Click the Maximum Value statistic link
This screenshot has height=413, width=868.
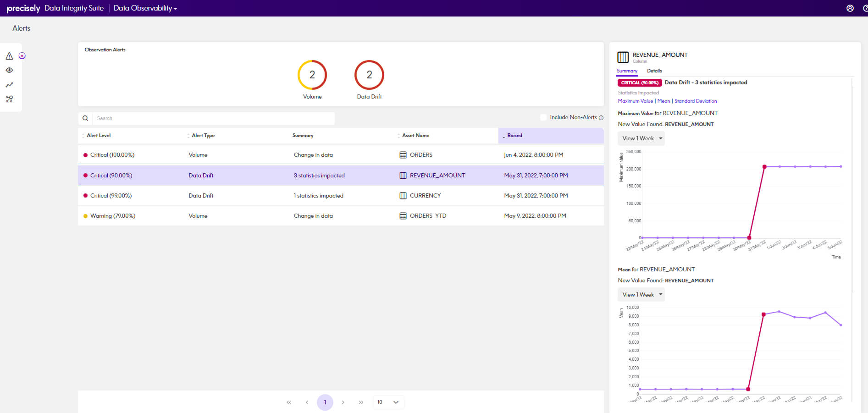pyautogui.click(x=635, y=101)
